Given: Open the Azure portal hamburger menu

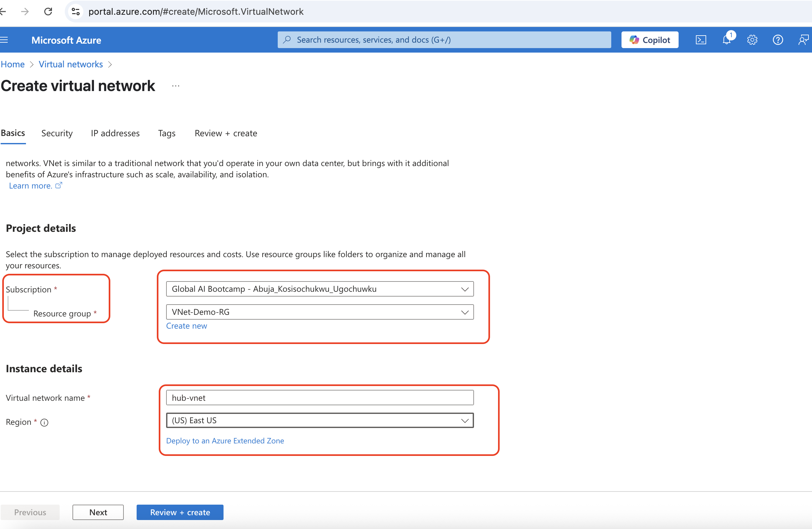Looking at the screenshot, I should click(4, 40).
